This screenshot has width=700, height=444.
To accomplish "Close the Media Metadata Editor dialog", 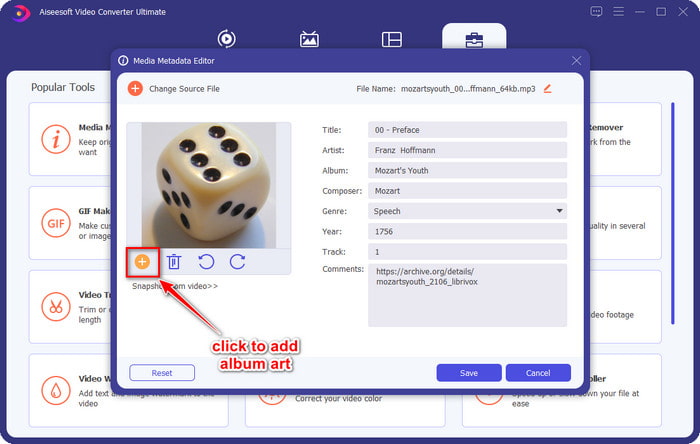I will (x=576, y=61).
